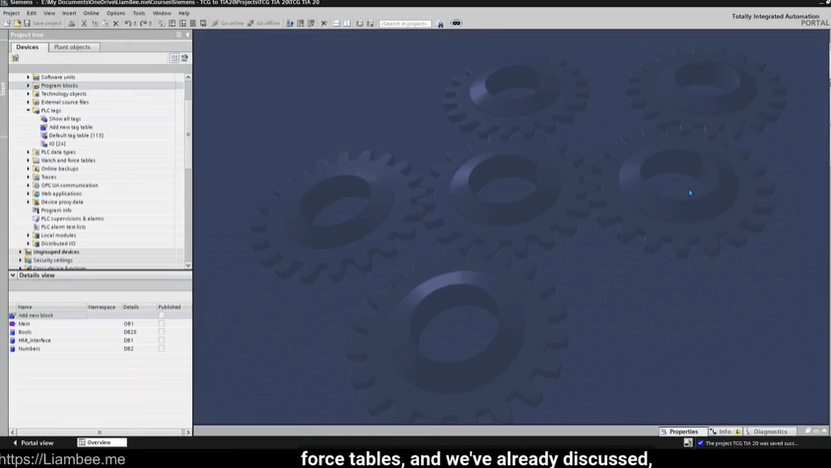Open the Add new tag table item
Image resolution: width=831 pixels, height=468 pixels.
click(x=70, y=127)
